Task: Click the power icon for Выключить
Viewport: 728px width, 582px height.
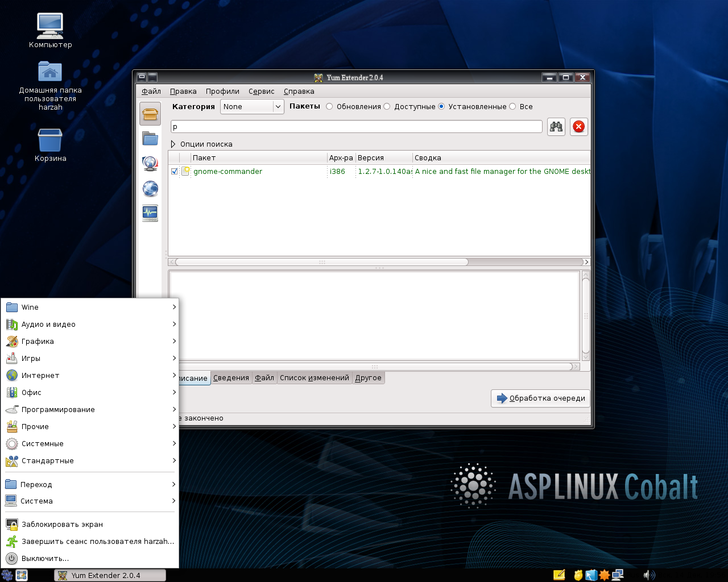Action: pyautogui.click(x=11, y=558)
